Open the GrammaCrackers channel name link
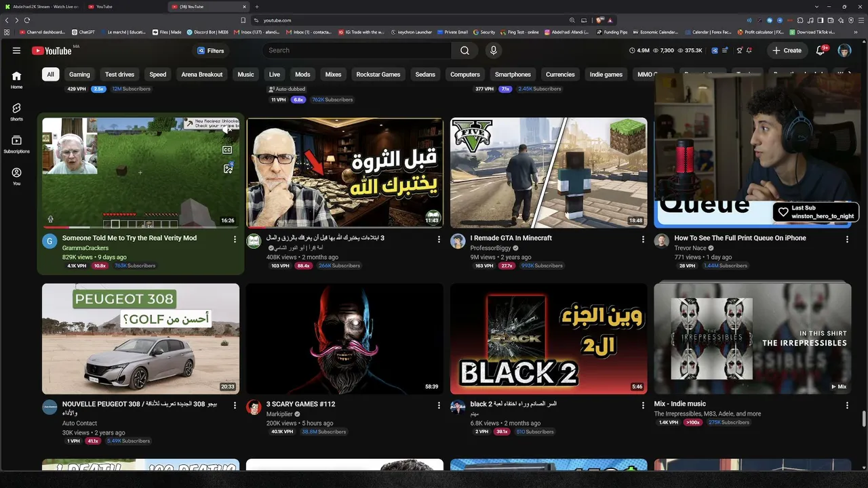Image resolution: width=868 pixels, height=488 pixels. 85,248
